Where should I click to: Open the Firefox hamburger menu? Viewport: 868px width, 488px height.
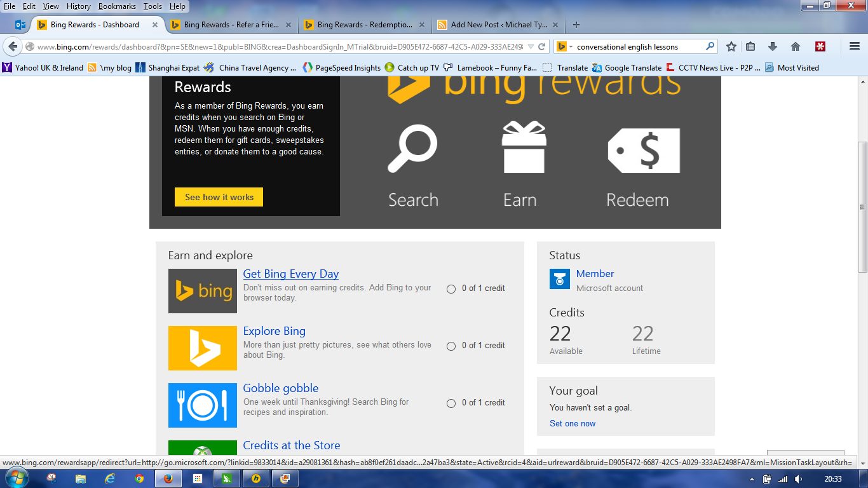pos(855,46)
